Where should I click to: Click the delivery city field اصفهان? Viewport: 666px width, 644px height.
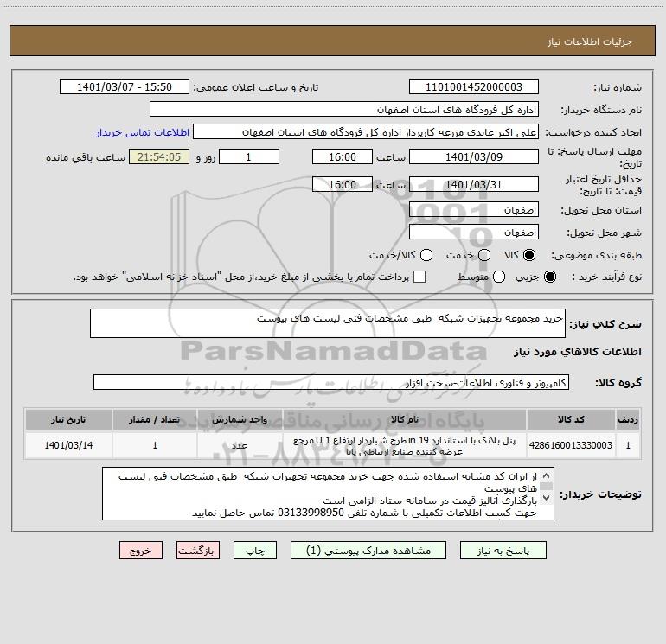coord(474,233)
